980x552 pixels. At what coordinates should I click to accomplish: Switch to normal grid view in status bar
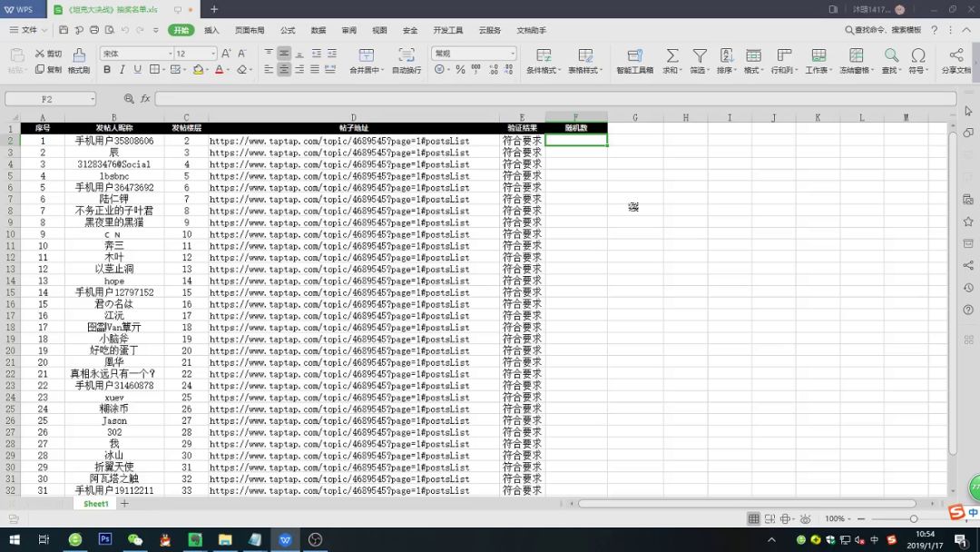pos(754,519)
